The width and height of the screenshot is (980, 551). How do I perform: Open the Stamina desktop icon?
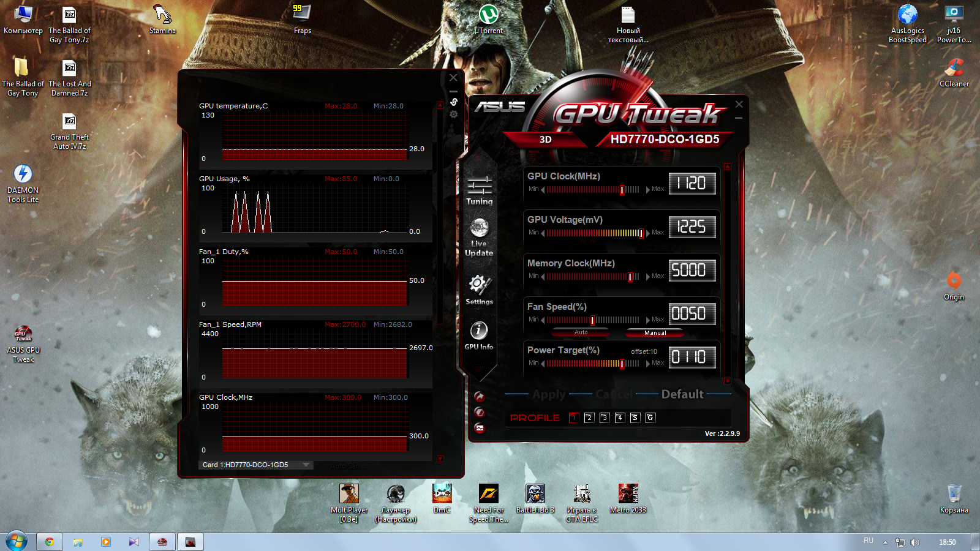tap(162, 19)
